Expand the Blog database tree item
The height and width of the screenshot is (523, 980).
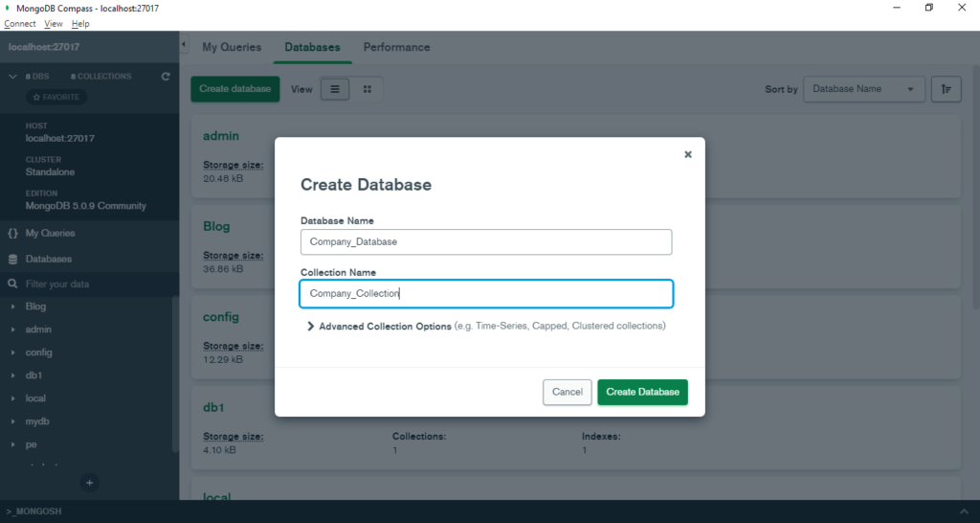tap(12, 307)
